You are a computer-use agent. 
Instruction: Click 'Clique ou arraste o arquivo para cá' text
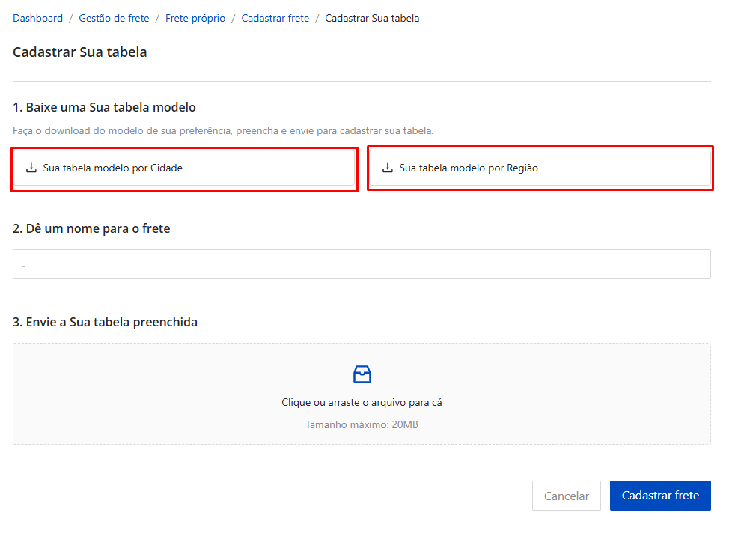[362, 402]
